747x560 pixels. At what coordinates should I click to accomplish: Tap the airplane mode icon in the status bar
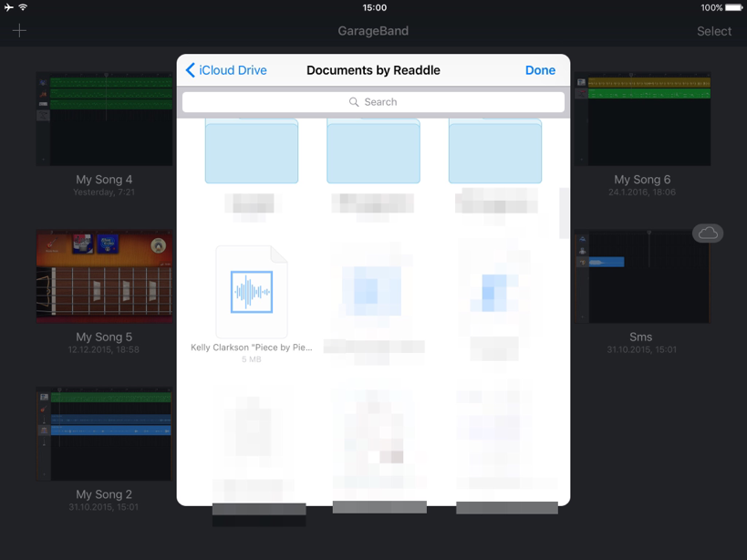pyautogui.click(x=8, y=7)
